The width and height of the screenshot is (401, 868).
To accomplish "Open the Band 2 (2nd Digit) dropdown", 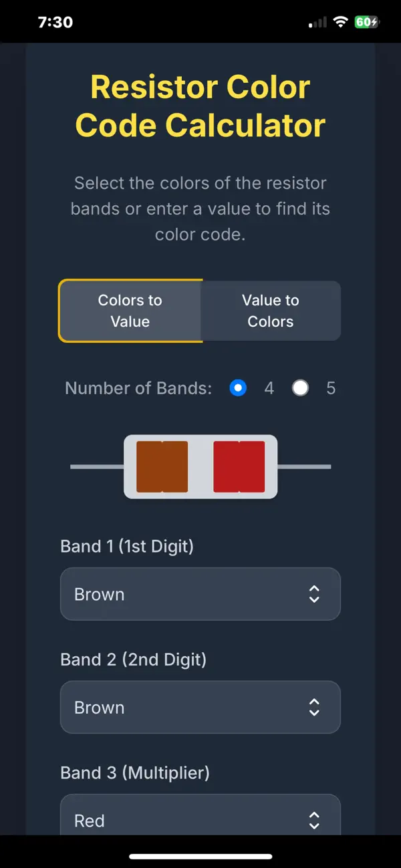I will 200,707.
